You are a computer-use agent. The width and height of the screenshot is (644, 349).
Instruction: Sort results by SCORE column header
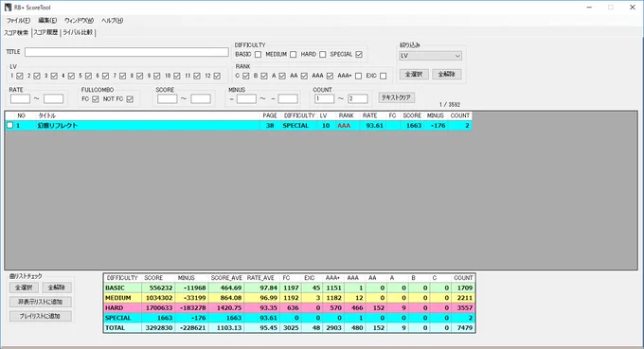coord(412,116)
